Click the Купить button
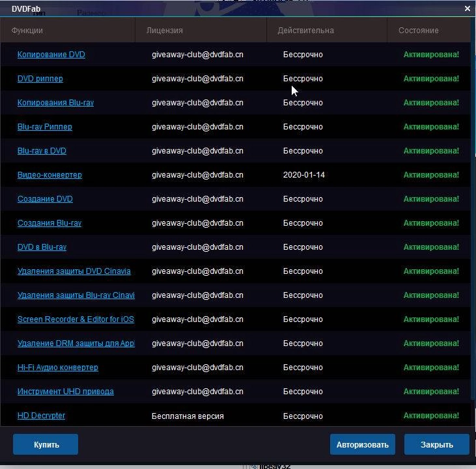Viewport: 476px width, 469px height. 46,444
